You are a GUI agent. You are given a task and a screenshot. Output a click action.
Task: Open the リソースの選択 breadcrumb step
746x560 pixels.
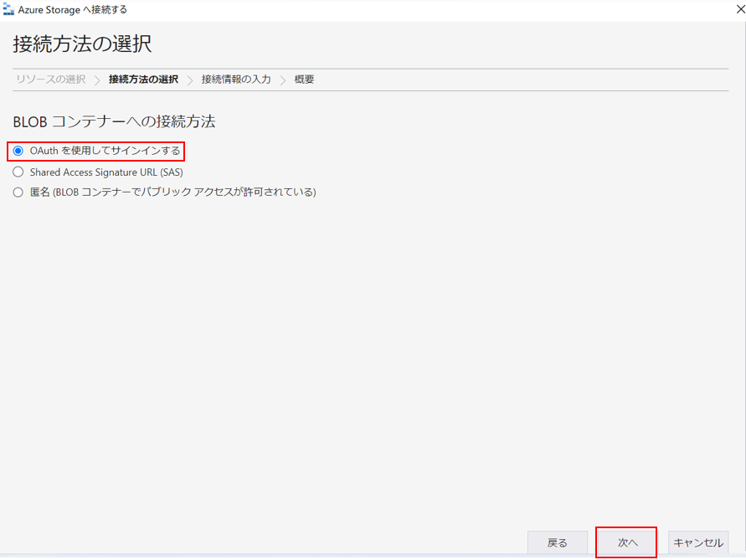click(51, 80)
